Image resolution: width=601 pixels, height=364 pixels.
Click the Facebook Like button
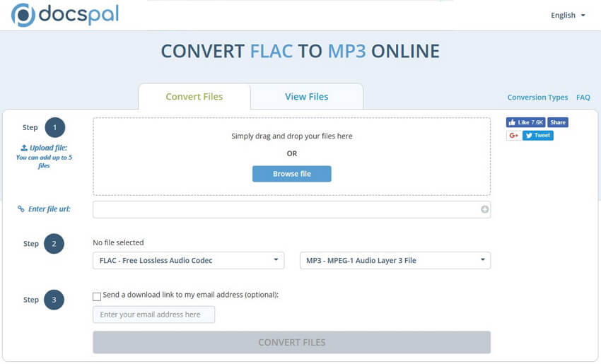525,122
